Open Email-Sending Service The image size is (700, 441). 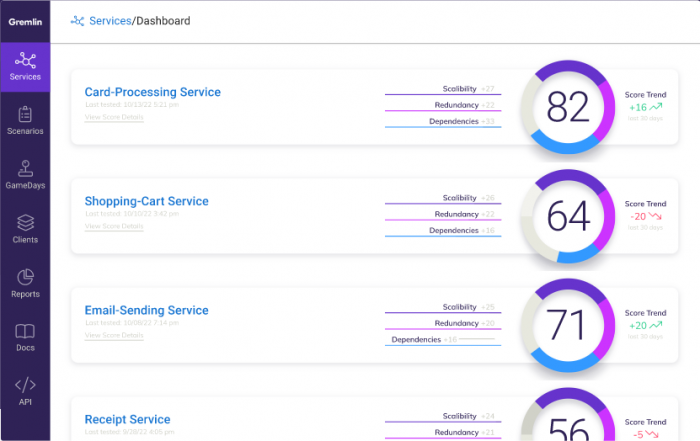click(x=146, y=310)
